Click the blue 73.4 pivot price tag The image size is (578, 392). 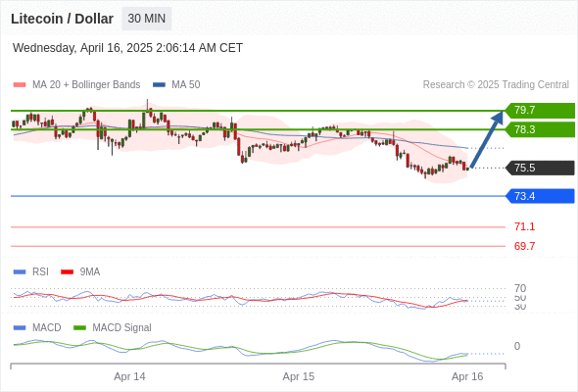pyautogui.click(x=540, y=196)
